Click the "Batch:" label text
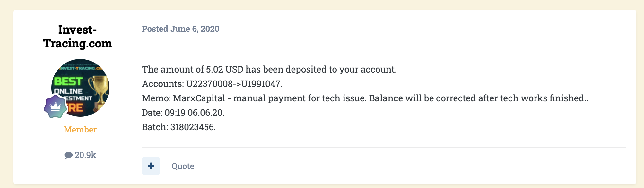The width and height of the screenshot is (644, 188). [x=155, y=127]
